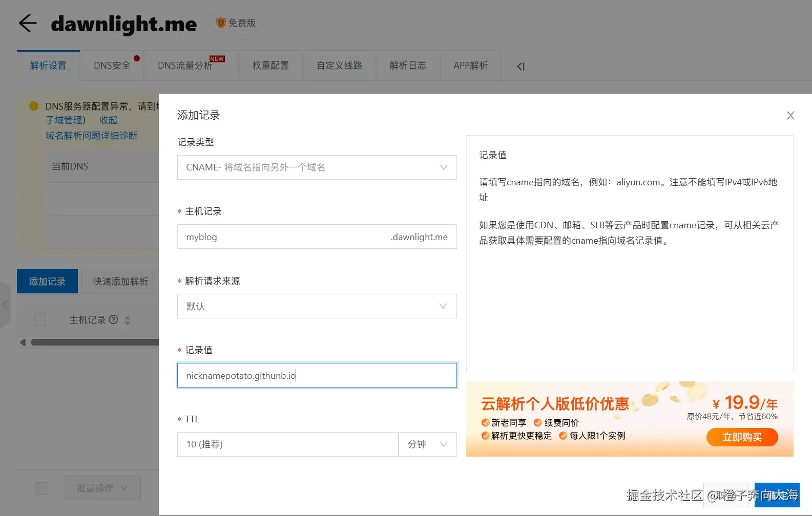Viewport: 812px width, 516px height.
Task: Click the warning icon in DNS alert
Action: (x=34, y=106)
